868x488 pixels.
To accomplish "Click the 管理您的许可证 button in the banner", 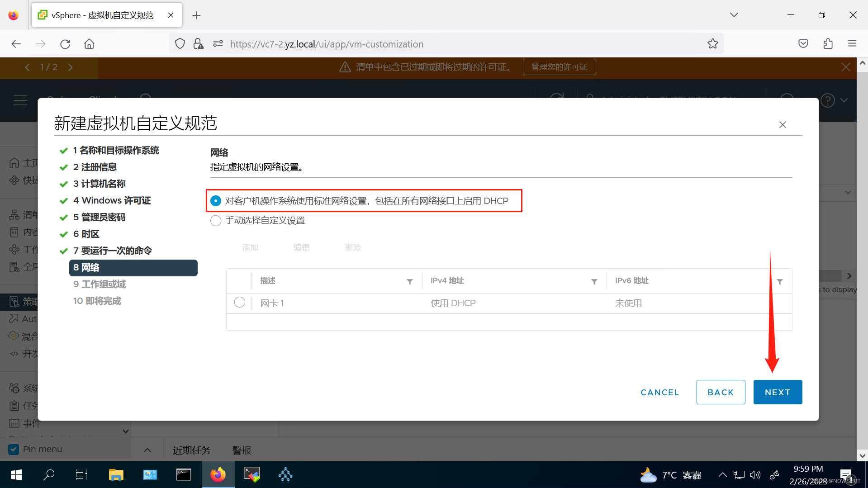I will click(559, 66).
